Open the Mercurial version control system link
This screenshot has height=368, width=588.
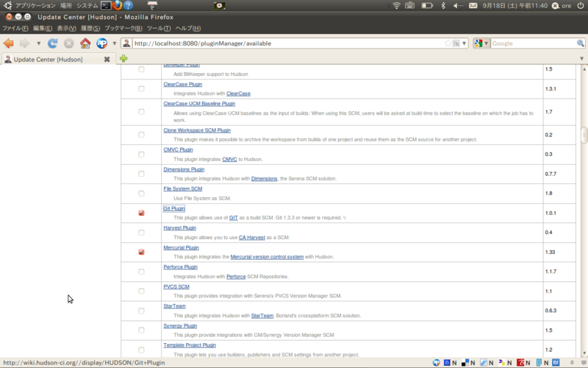click(x=267, y=257)
